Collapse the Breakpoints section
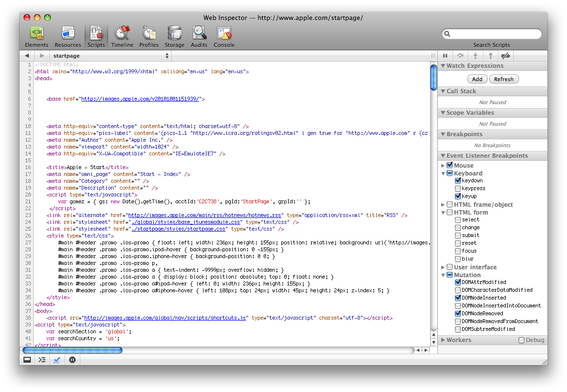Viewport: 567px width, 392px height. (443, 134)
